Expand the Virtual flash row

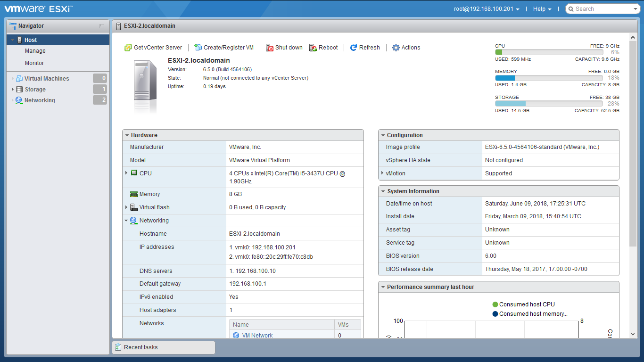coord(126,207)
